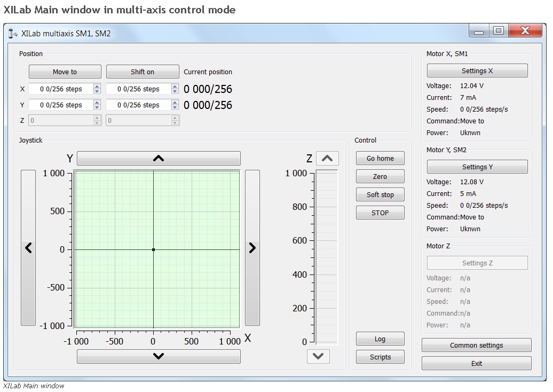Open the Scripts window

380,357
